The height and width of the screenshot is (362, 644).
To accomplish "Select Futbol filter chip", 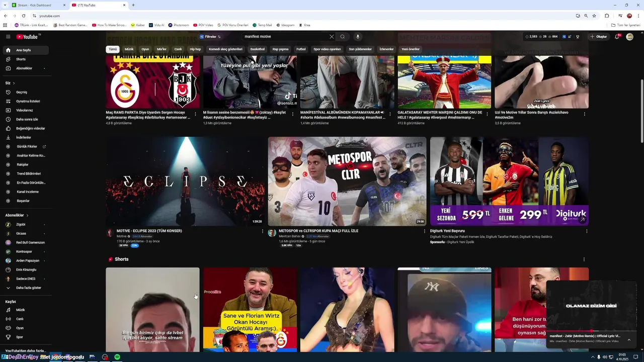I will (x=301, y=49).
